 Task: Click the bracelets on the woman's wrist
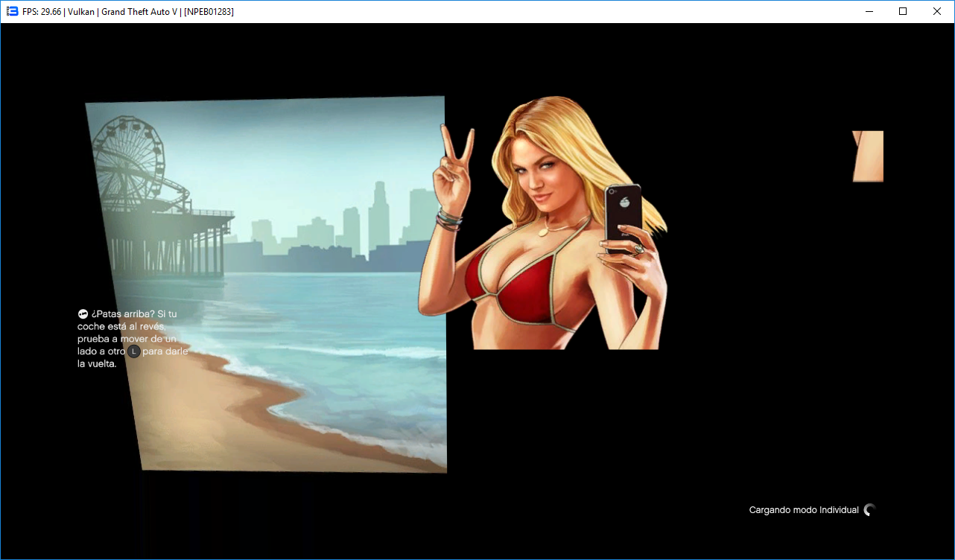tap(449, 219)
